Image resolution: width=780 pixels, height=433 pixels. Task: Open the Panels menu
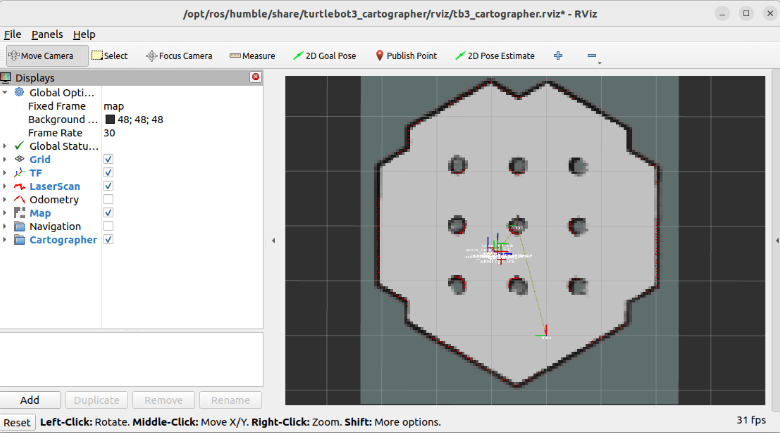(47, 34)
